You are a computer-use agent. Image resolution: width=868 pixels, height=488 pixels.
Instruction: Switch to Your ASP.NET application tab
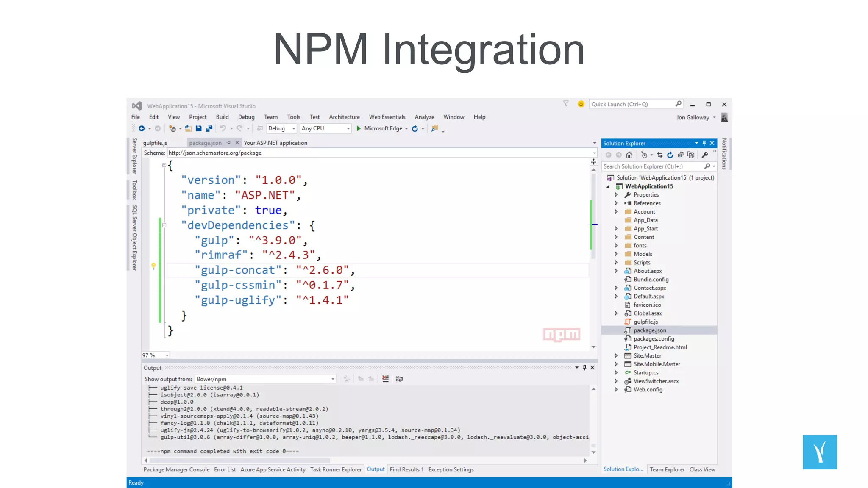(275, 143)
